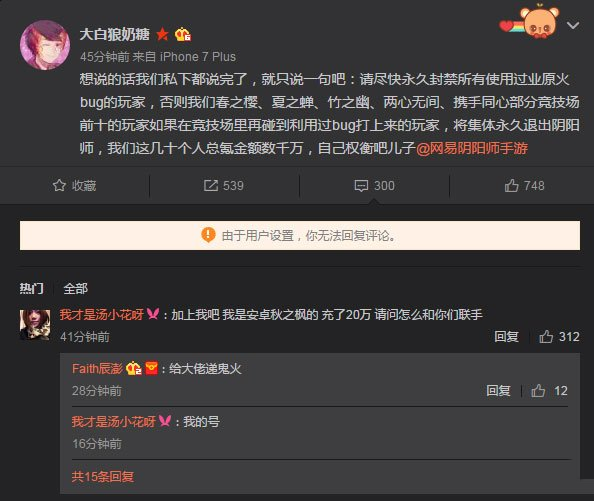Expand 共15条回复 replies link
The height and width of the screenshot is (501, 594).
coord(103,476)
